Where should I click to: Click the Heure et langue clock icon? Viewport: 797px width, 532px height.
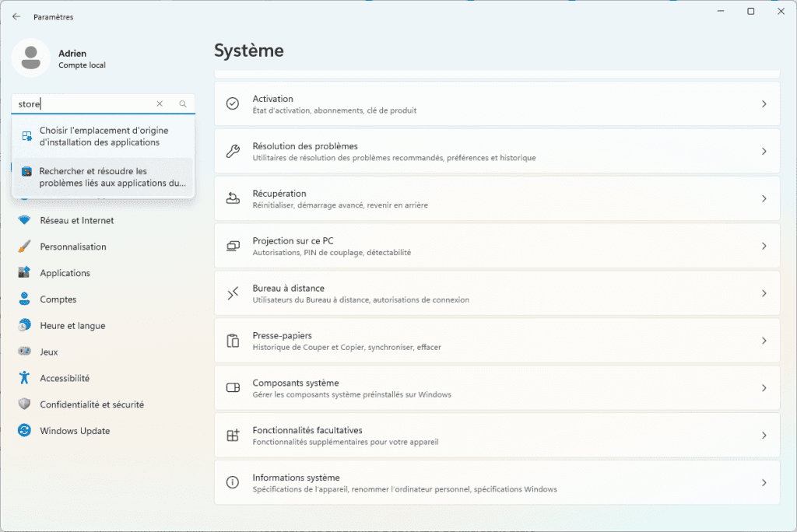click(24, 325)
